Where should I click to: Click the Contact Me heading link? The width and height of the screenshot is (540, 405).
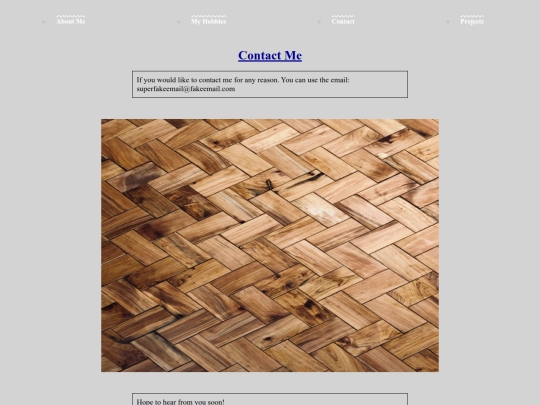point(270,55)
